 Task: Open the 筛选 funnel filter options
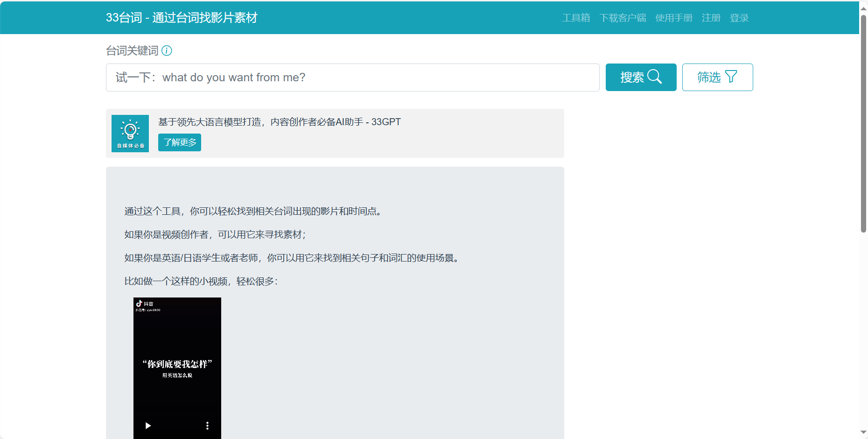click(x=717, y=77)
